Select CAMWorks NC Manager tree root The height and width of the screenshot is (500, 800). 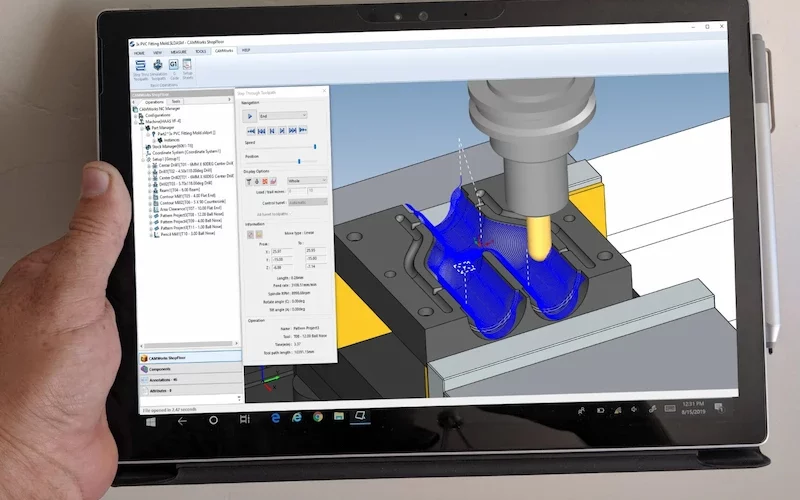159,109
